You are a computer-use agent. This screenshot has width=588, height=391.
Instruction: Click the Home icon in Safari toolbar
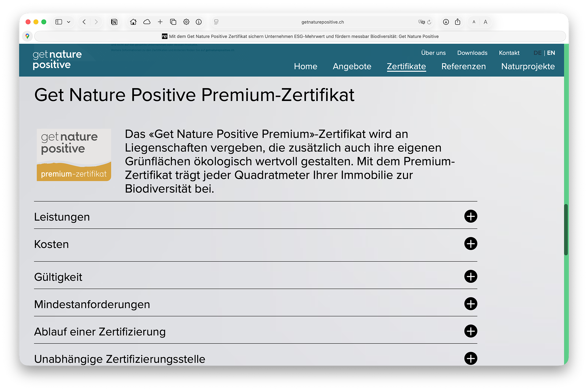(x=133, y=22)
